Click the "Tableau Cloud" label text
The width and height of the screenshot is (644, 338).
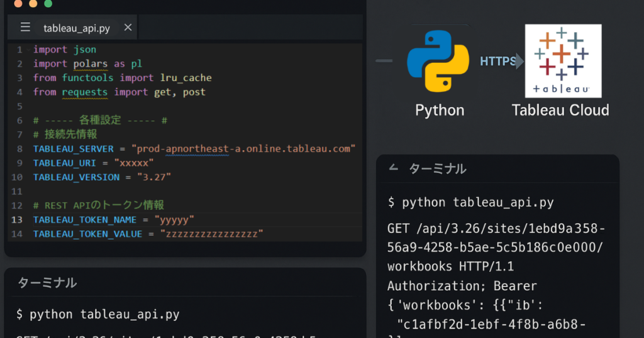click(560, 111)
